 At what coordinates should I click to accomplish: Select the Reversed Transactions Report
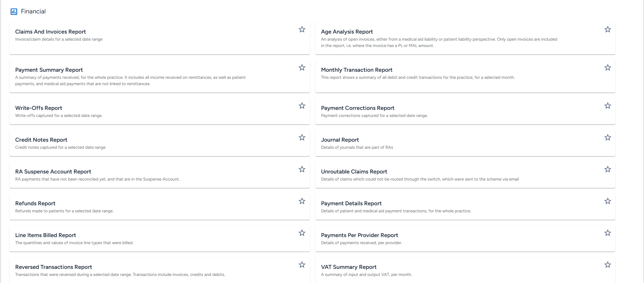(159, 270)
